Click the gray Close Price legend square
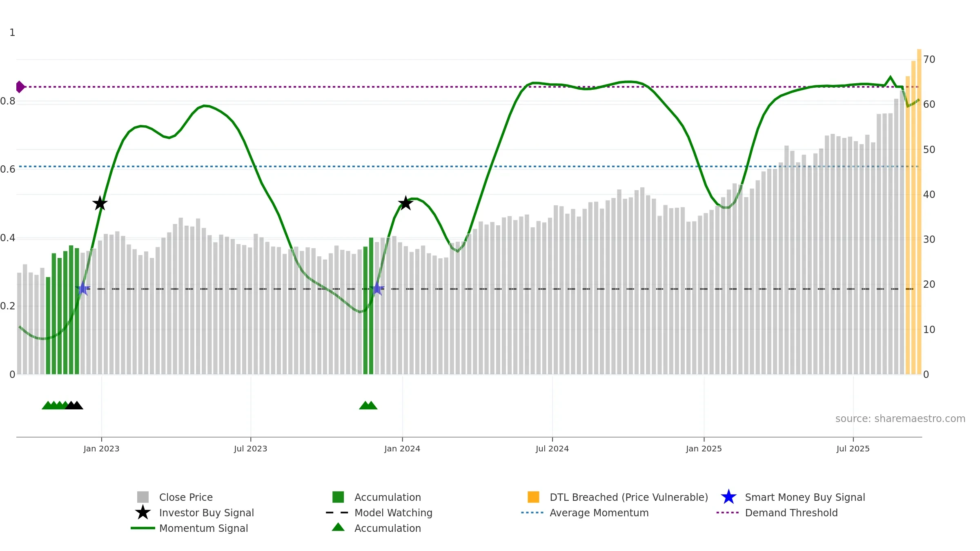This screenshot has width=980, height=551. pyautogui.click(x=143, y=497)
